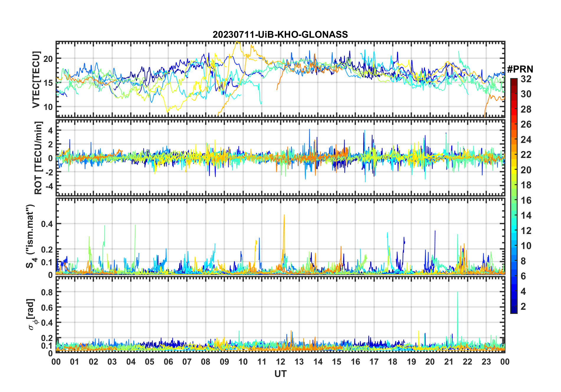The width and height of the screenshot is (561, 392).
Task: Click colorbar tick label 8
Action: tap(523, 261)
